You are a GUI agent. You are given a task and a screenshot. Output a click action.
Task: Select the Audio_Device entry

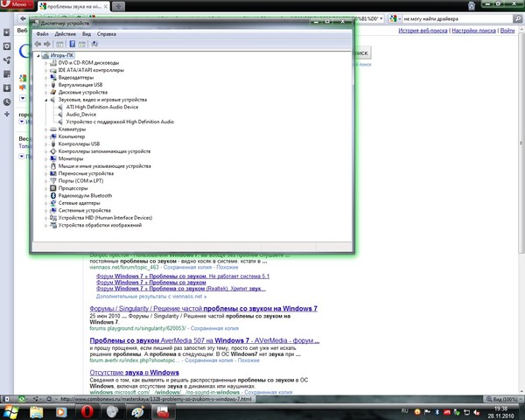[81, 115]
